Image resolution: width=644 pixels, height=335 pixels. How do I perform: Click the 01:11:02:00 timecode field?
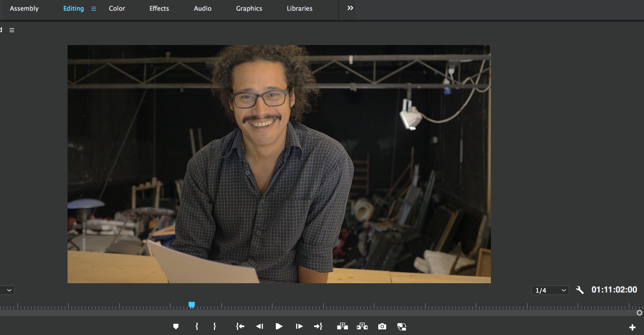pyautogui.click(x=614, y=290)
